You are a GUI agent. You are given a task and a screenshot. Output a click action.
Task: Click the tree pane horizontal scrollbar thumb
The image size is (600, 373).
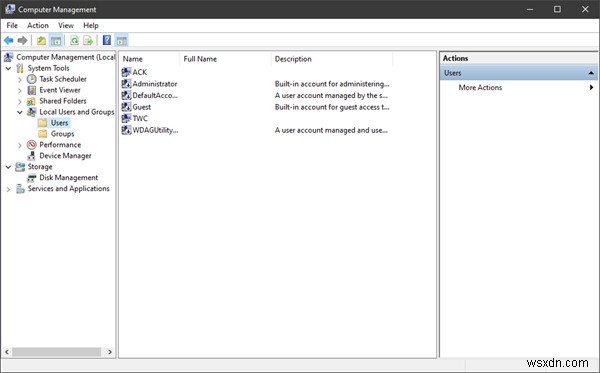point(57,352)
